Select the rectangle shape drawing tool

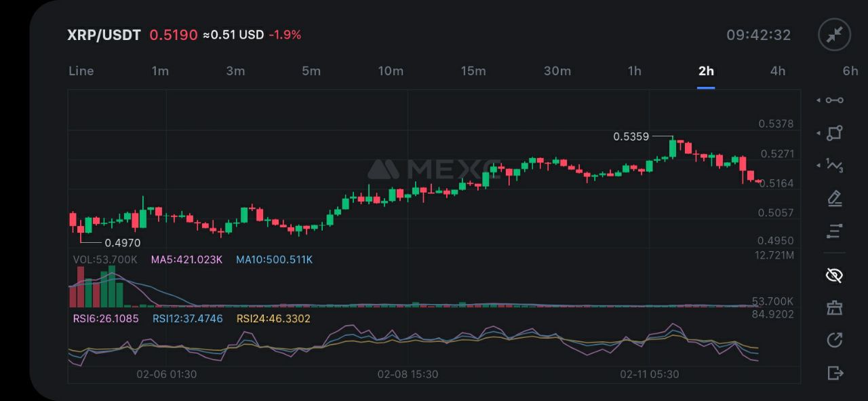pyautogui.click(x=835, y=133)
